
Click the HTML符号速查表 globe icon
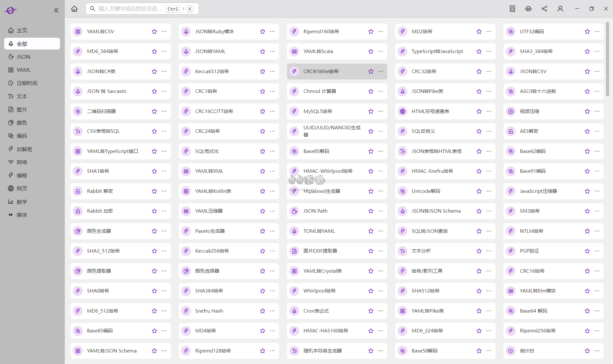tap(403, 111)
